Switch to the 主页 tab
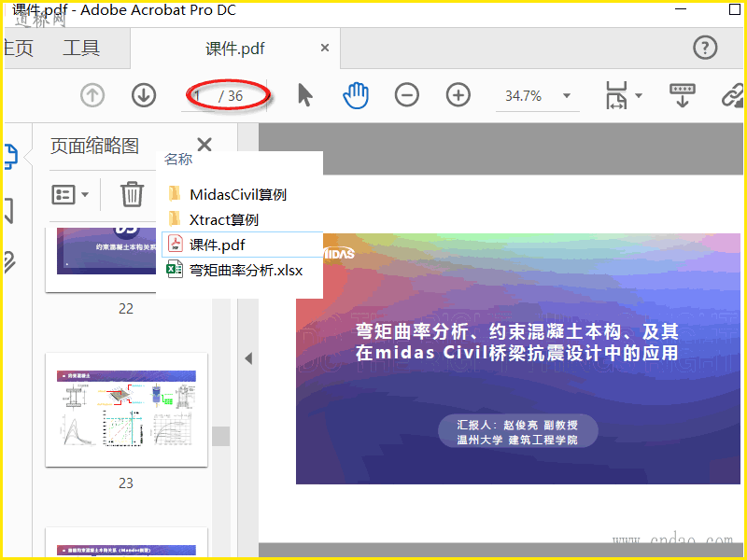 (19, 49)
